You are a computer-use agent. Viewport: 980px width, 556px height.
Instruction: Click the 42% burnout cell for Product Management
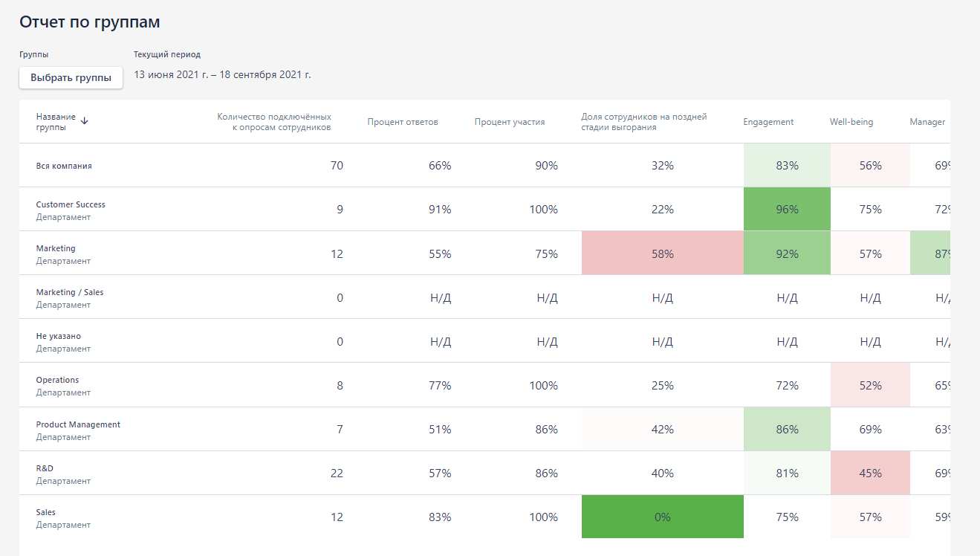[663, 429]
